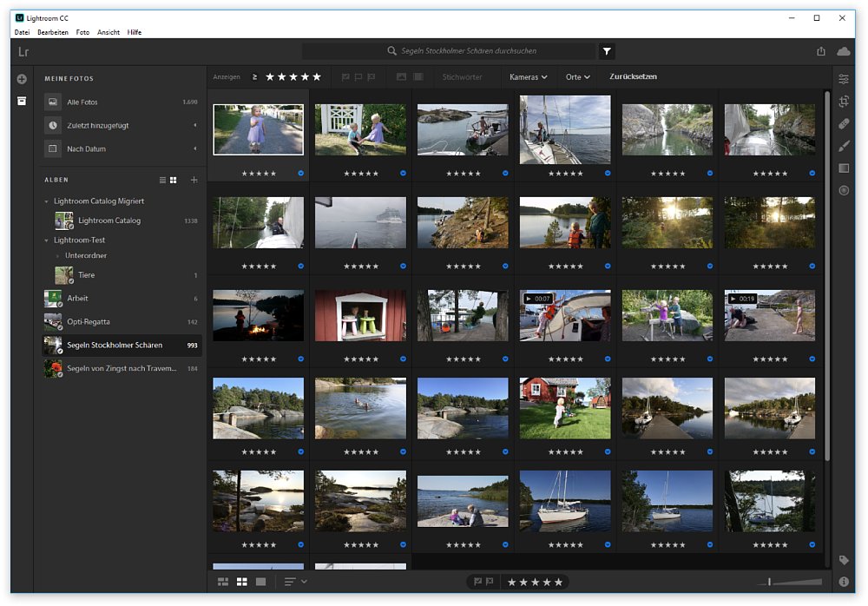Image resolution: width=868 pixels, height=606 pixels.
Task: Select the 00:19 video thumbnail
Action: coord(769,315)
